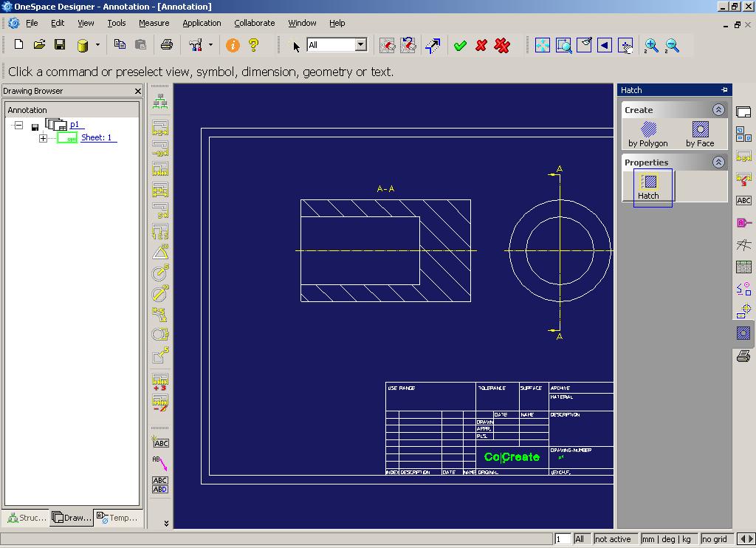
Task: Open the Hatch properties tool
Action: [648, 186]
